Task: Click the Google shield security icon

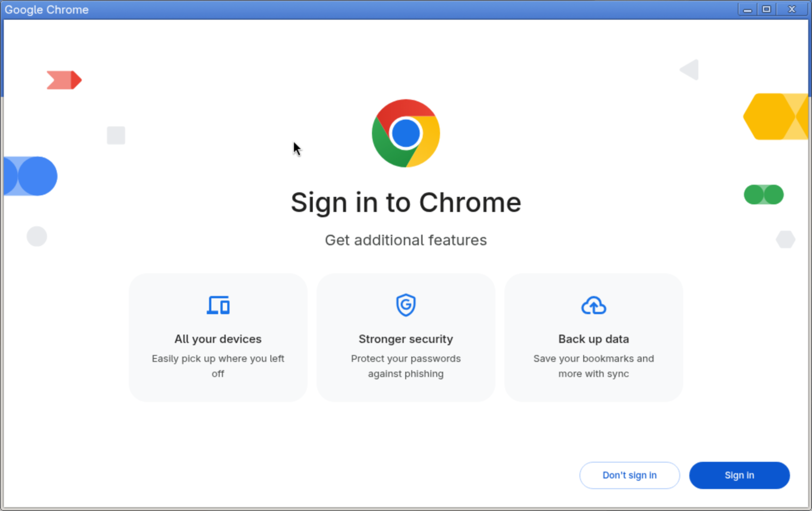Action: click(406, 305)
